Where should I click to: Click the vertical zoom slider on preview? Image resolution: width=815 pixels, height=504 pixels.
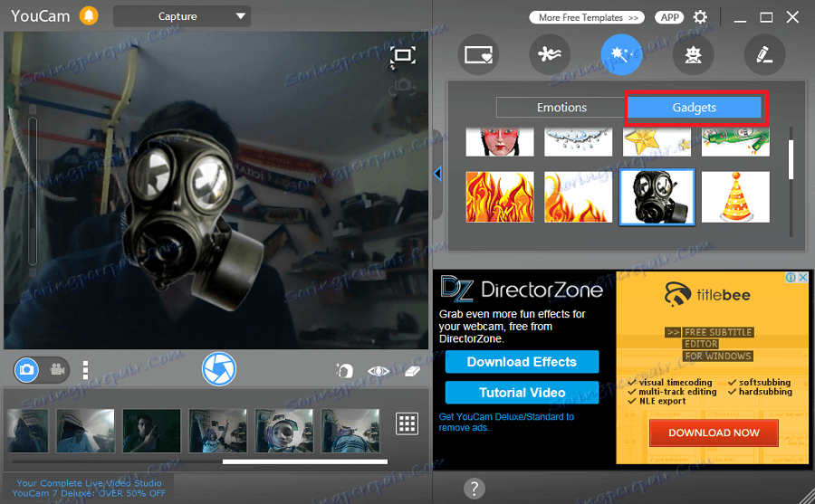[x=33, y=191]
